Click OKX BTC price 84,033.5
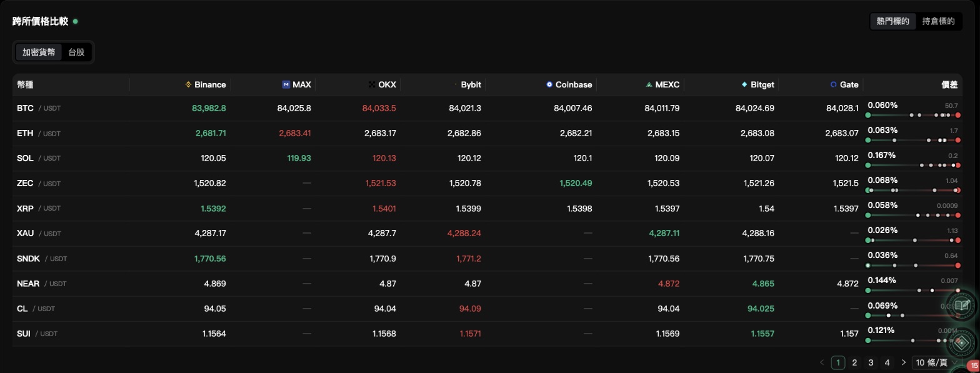Image resolution: width=980 pixels, height=373 pixels. coord(379,108)
